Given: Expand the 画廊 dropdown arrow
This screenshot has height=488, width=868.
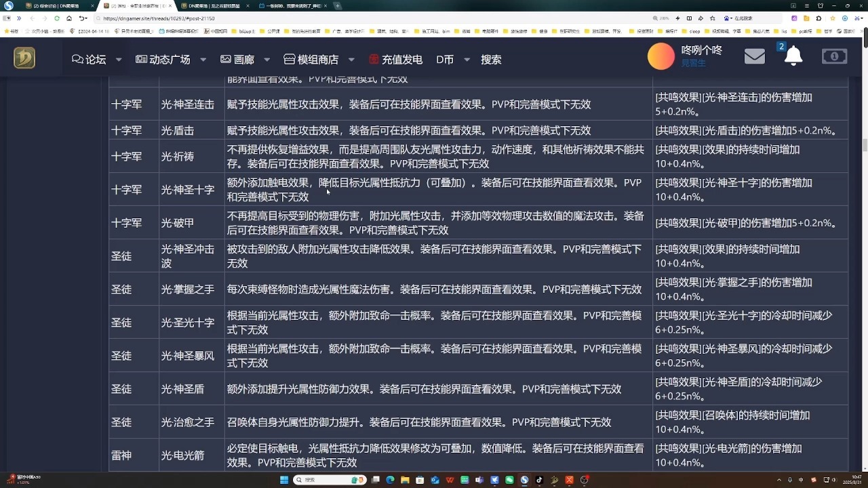Looking at the screenshot, I should coord(267,60).
